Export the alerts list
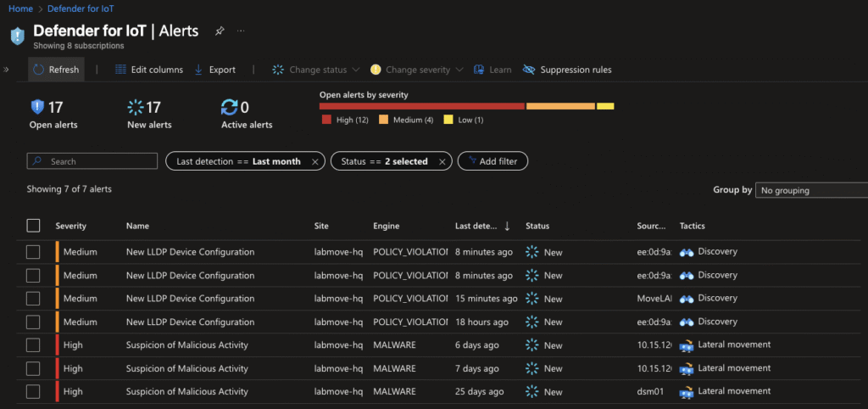 point(214,70)
